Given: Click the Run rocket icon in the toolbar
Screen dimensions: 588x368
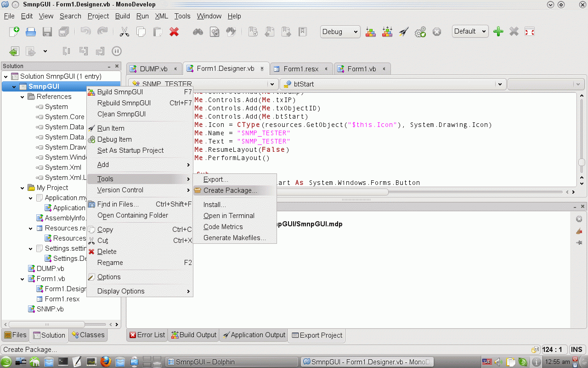Looking at the screenshot, I should pyautogui.click(x=404, y=32).
